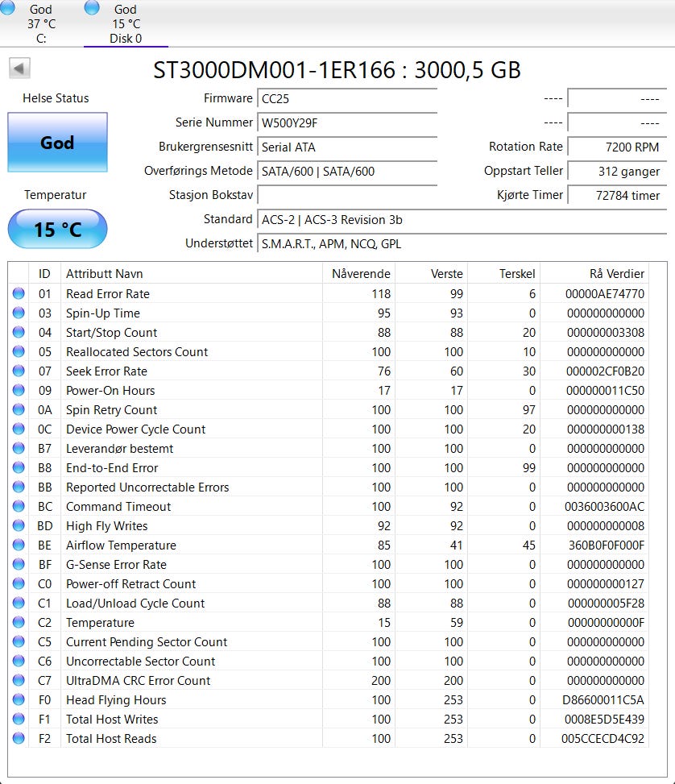The height and width of the screenshot is (784, 675).
Task: Click the Firmware field showing CC25
Action: [347, 98]
